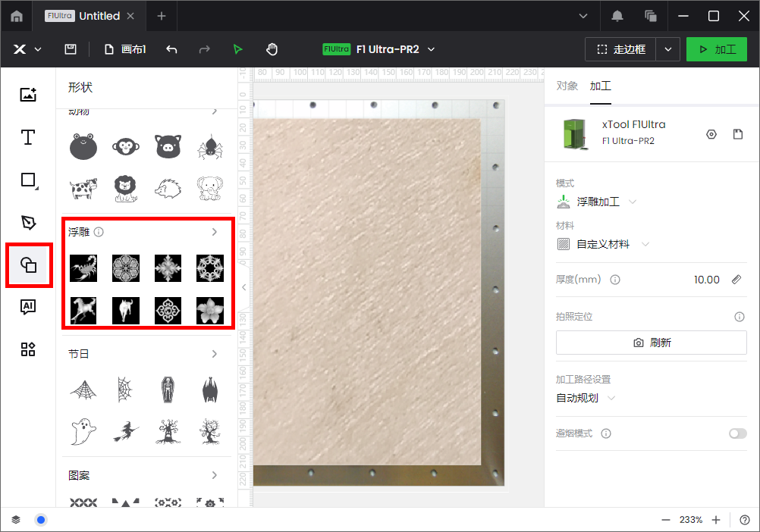Go to the home screen icon

pos(17,16)
